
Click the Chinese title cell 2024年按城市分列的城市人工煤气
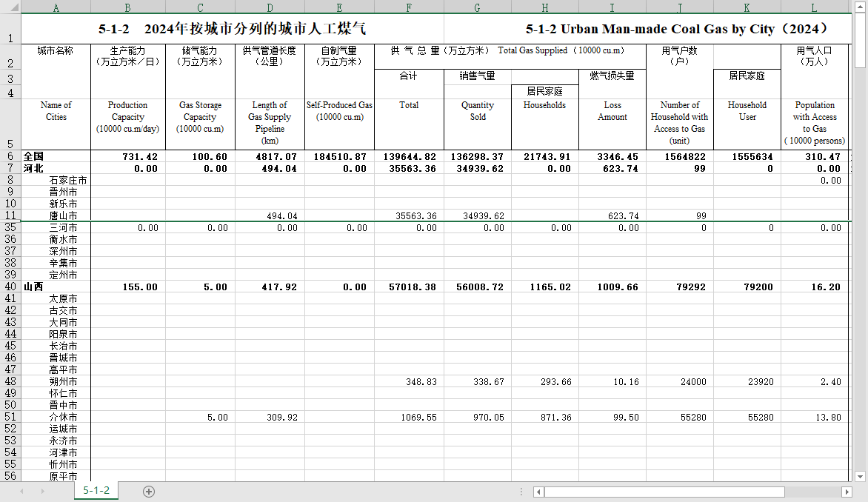tap(233, 29)
